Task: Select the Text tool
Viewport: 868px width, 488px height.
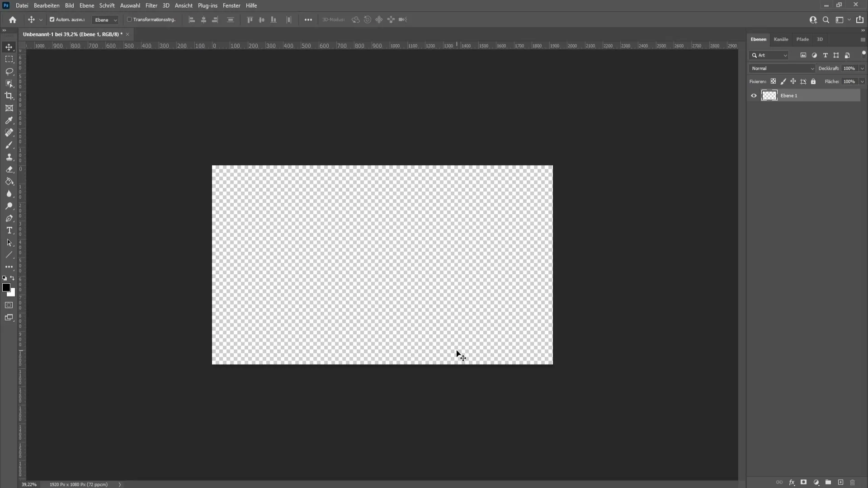Action: pyautogui.click(x=9, y=230)
